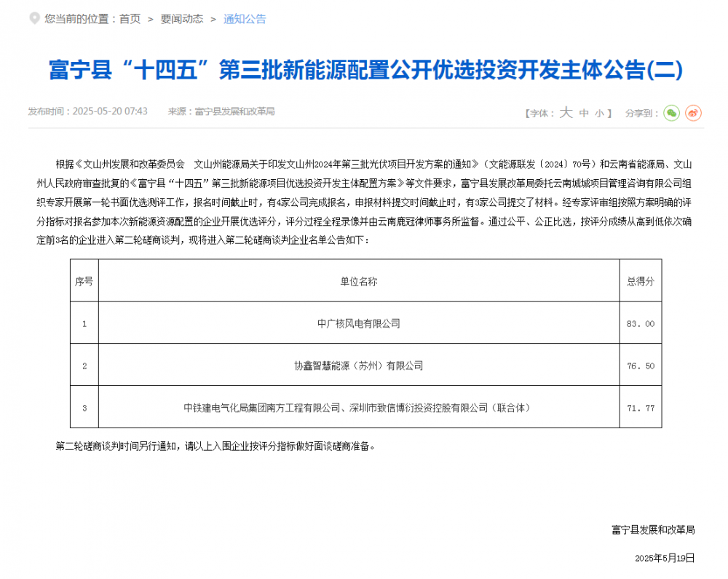Click the score 83.00

(641, 323)
